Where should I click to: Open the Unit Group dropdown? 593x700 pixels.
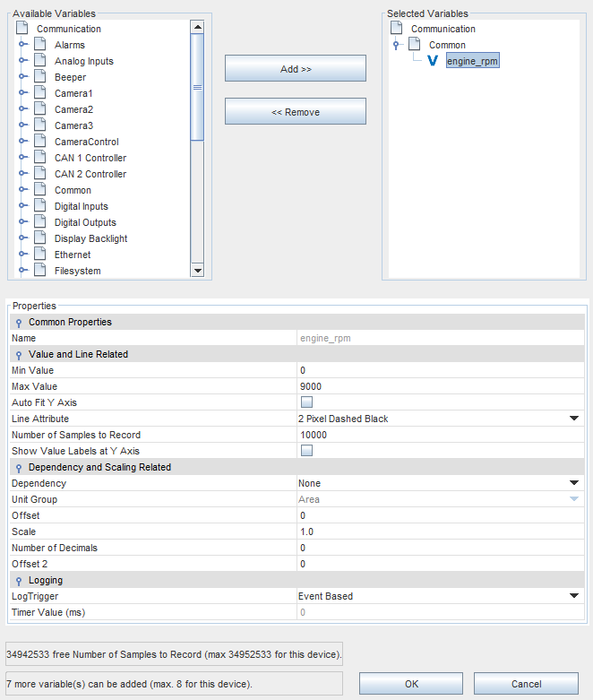574,498
